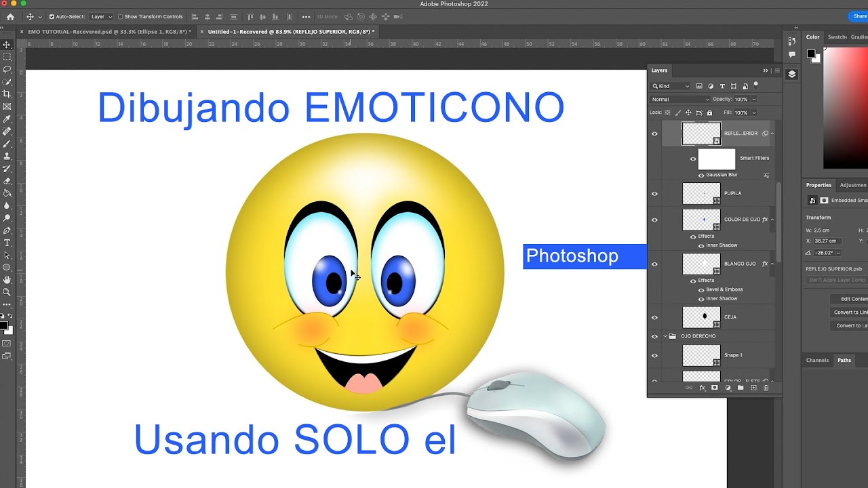This screenshot has height=488, width=868.
Task: Hide the PUPILA layer
Action: [x=654, y=194]
